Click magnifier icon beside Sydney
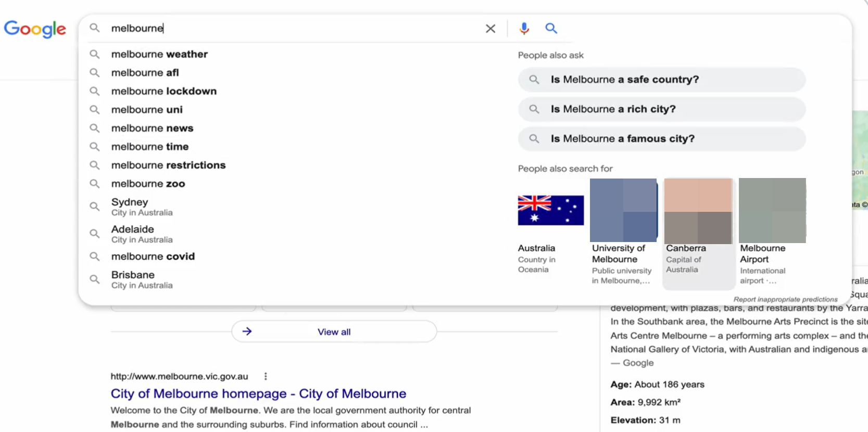This screenshot has width=868, height=432. pyautogui.click(x=94, y=207)
